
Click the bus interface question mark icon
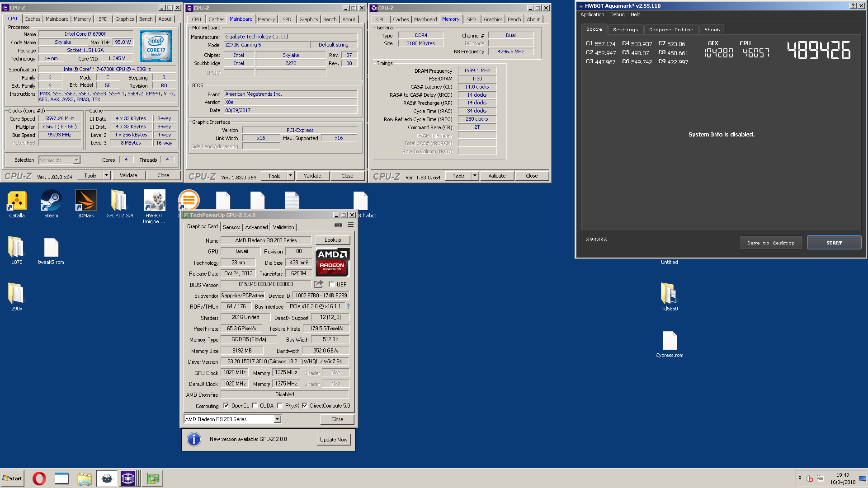(x=348, y=306)
